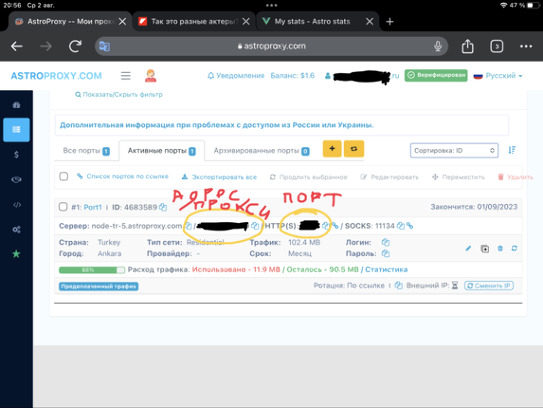543x408 pixels.
Task: Add new port with yellow plus button
Action: pos(332,149)
